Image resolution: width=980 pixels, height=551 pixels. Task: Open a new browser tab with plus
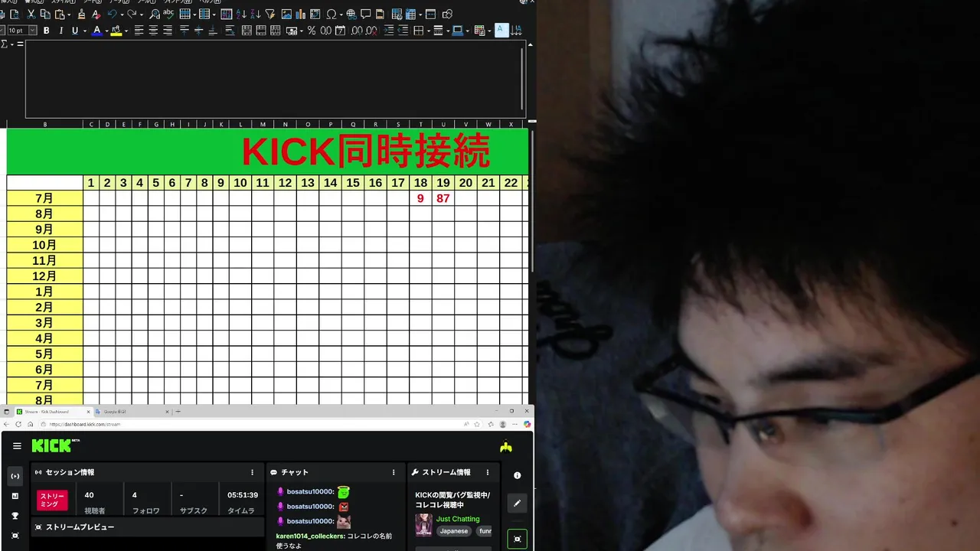click(178, 412)
